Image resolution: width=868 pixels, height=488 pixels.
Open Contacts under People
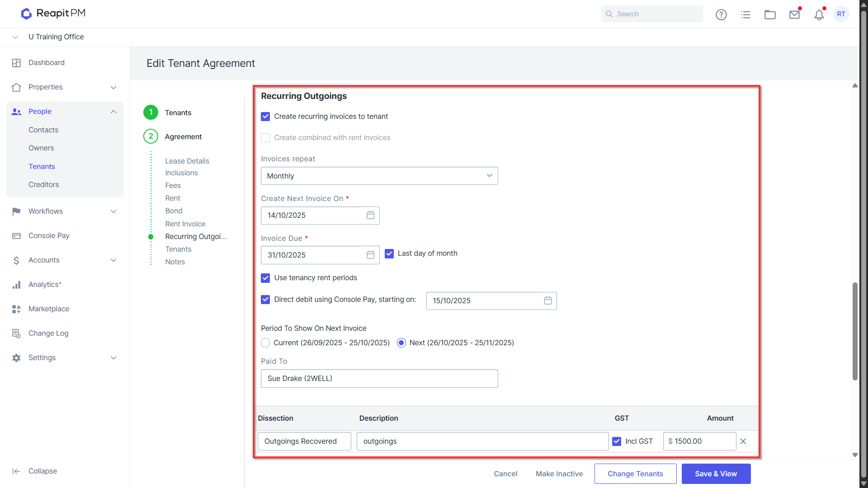[x=43, y=130]
